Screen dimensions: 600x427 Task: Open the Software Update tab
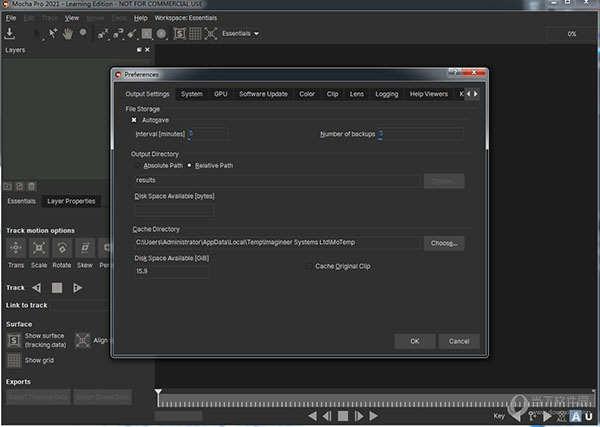click(x=263, y=94)
